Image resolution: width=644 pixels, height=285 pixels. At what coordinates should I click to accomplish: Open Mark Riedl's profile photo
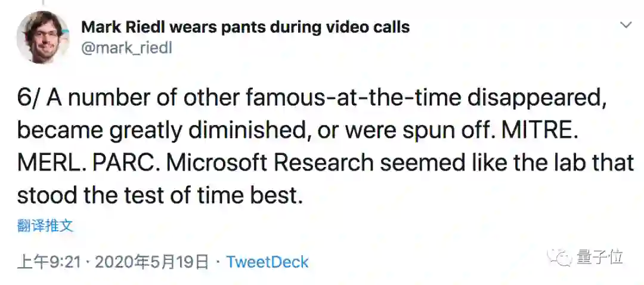(x=43, y=37)
